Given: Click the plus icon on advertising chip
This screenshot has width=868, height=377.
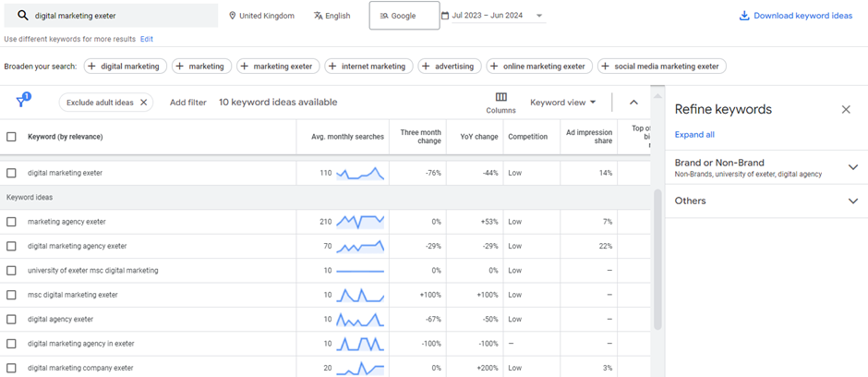Looking at the screenshot, I should coord(427,67).
